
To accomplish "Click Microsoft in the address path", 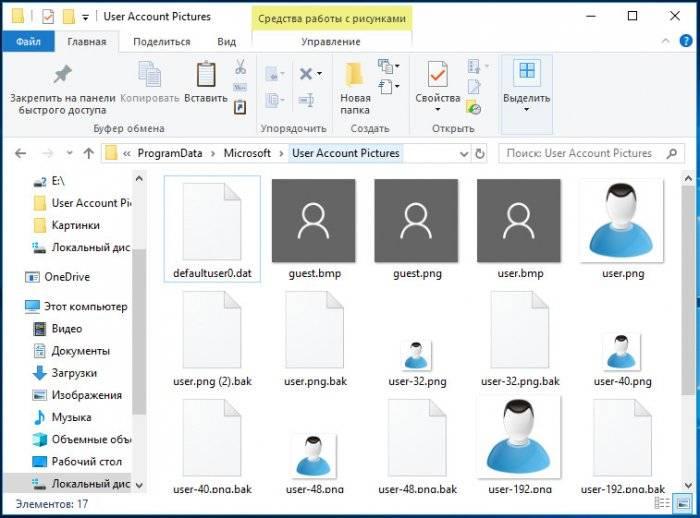I will click(247, 153).
